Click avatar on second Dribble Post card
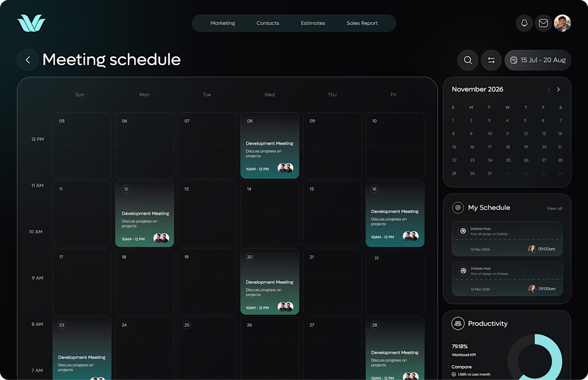Image resolution: width=588 pixels, height=380 pixels. pyautogui.click(x=532, y=289)
